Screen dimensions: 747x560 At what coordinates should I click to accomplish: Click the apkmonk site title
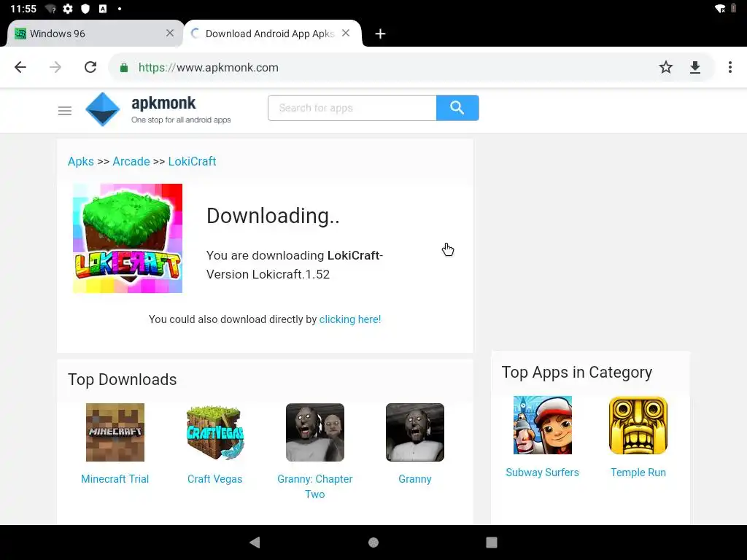click(163, 103)
